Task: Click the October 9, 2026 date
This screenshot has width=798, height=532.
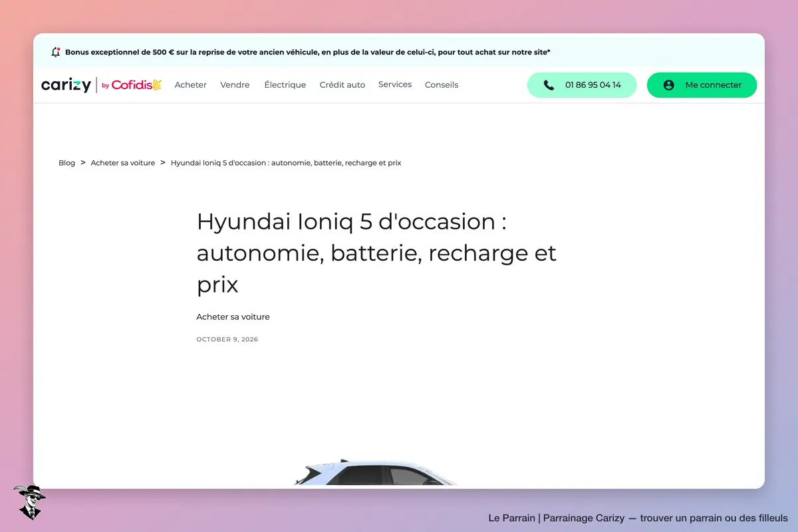Action: 227,340
